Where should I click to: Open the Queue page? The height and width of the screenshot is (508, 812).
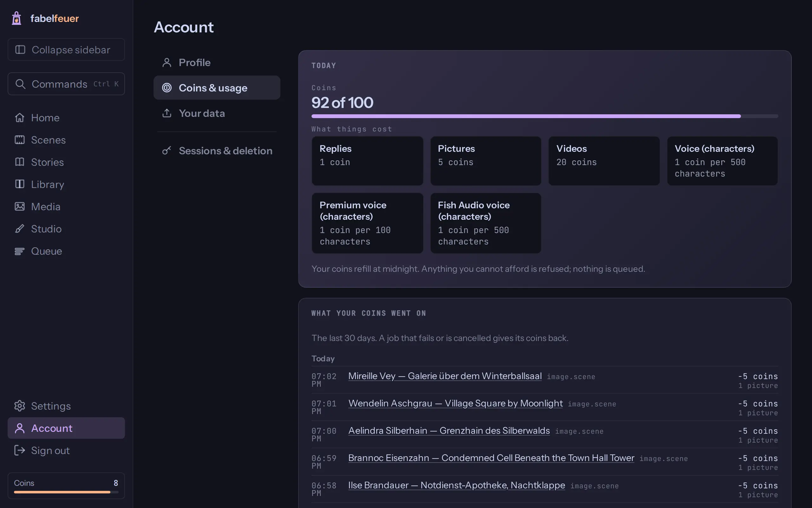tap(66, 251)
